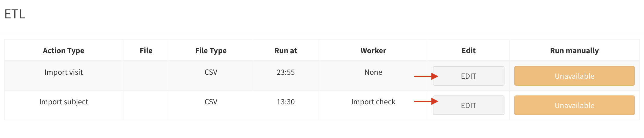Select the Worker column header

[x=373, y=51]
